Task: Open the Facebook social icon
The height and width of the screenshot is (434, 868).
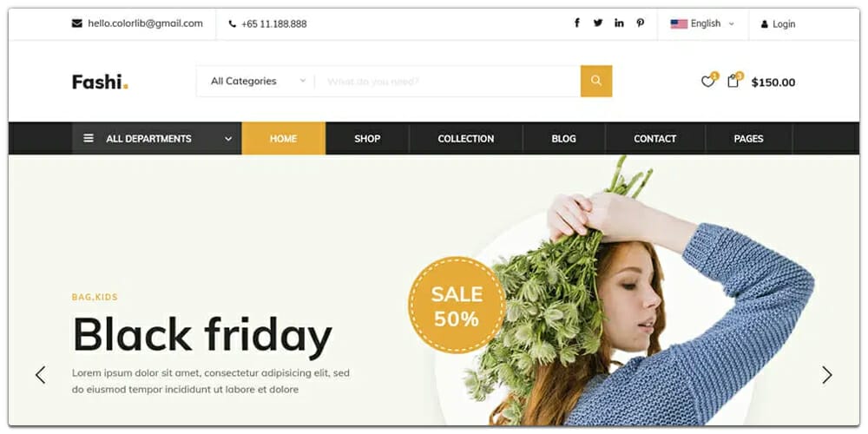Action: (577, 23)
